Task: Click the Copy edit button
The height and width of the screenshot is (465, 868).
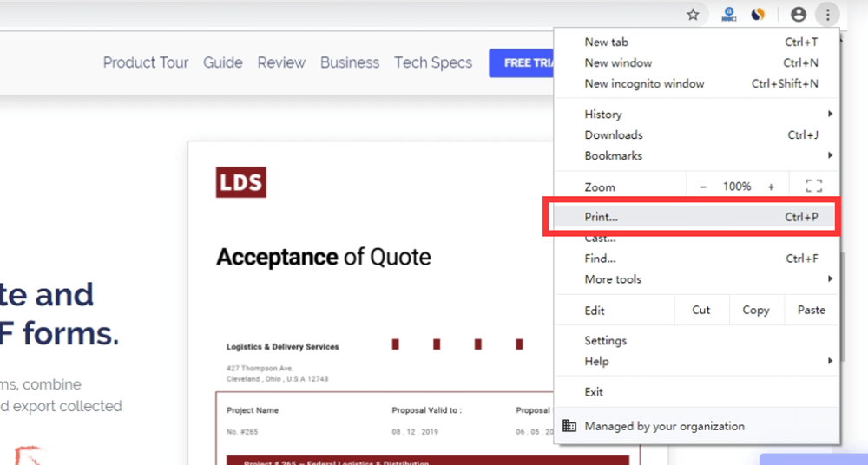Action: (x=755, y=310)
